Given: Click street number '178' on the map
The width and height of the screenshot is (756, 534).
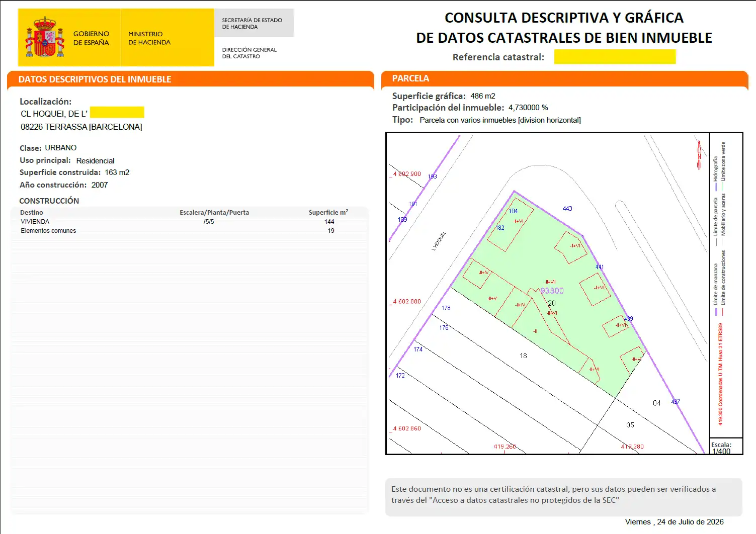Looking at the screenshot, I should (x=446, y=308).
